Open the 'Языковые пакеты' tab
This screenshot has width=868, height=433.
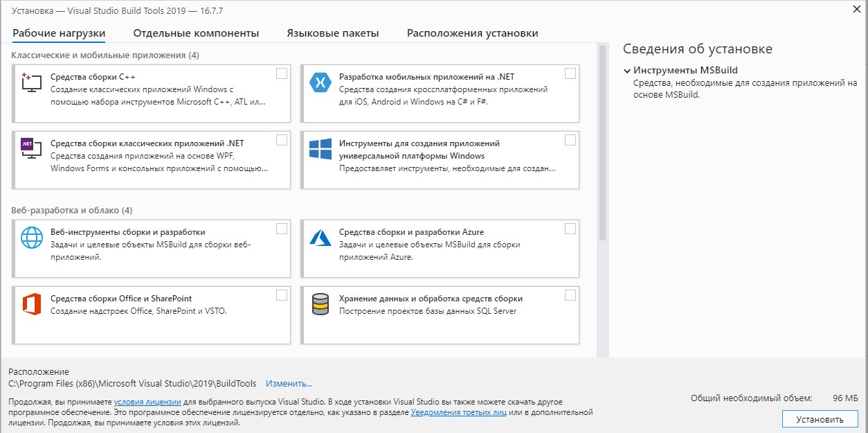pyautogui.click(x=333, y=33)
